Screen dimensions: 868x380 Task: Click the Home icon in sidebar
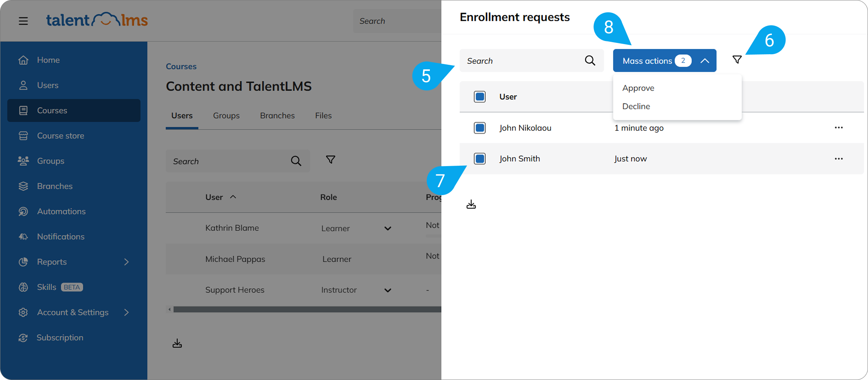pyautogui.click(x=23, y=60)
